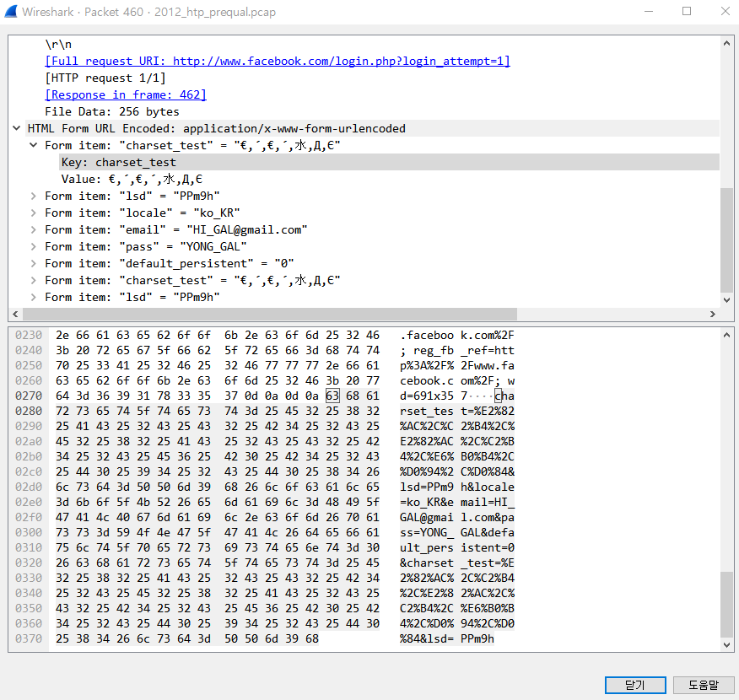Screen dimensions: 739x700
Task: Expand the first Form item "lsd" row
Action: point(34,196)
